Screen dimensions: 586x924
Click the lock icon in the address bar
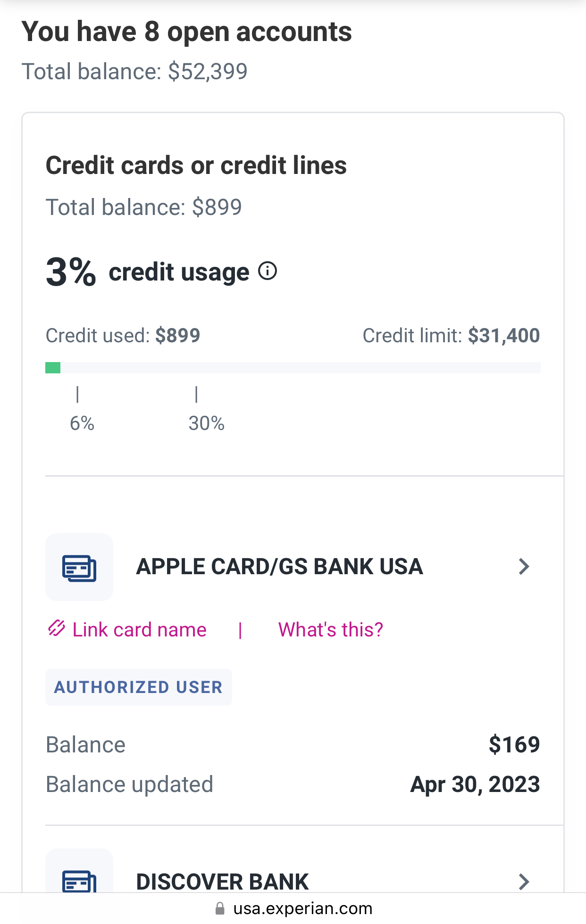tap(221, 908)
